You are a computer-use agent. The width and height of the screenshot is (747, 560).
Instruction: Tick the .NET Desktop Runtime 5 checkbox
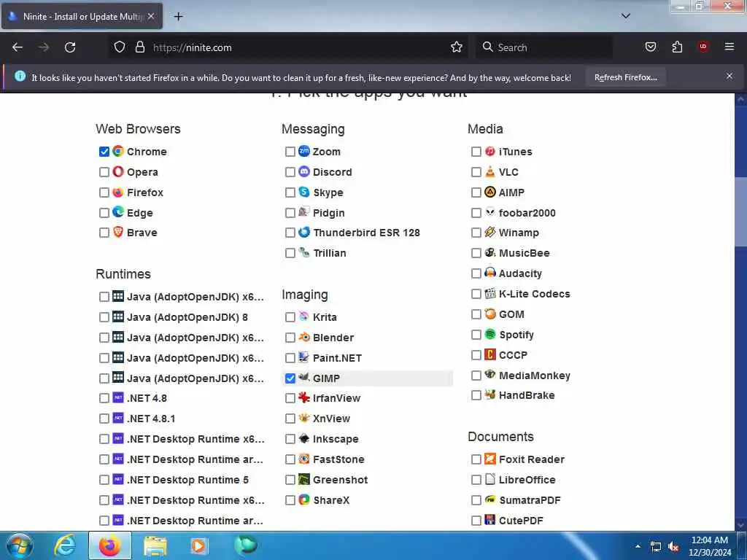coord(104,480)
